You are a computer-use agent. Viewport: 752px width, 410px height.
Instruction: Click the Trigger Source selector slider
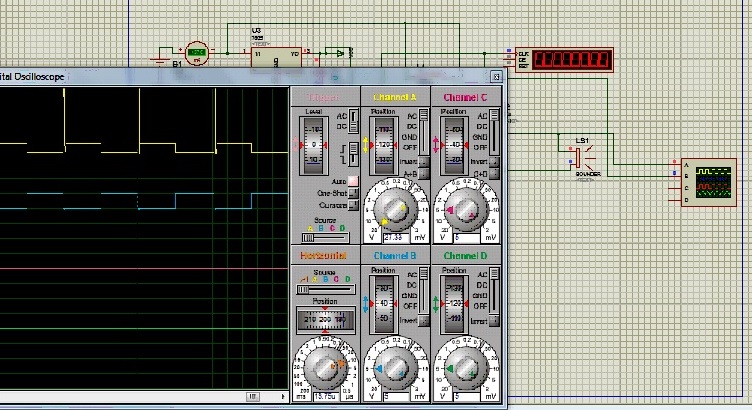click(326, 237)
